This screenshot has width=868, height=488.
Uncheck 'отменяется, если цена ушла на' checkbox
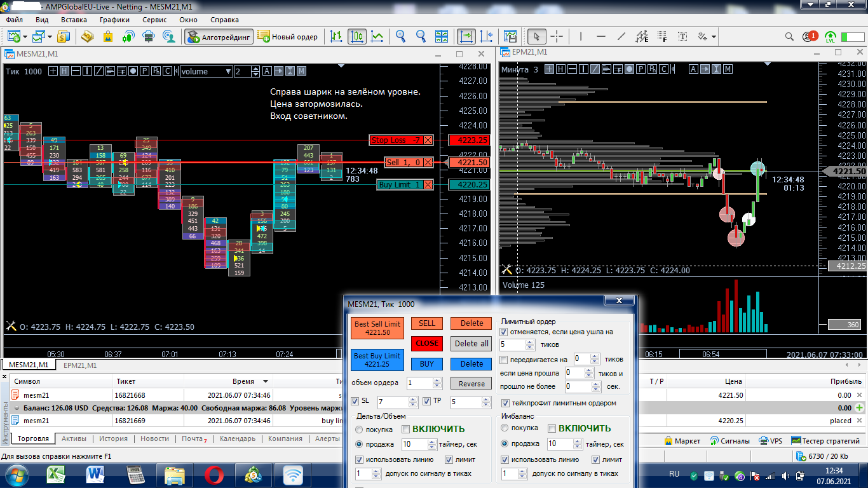pyautogui.click(x=505, y=332)
